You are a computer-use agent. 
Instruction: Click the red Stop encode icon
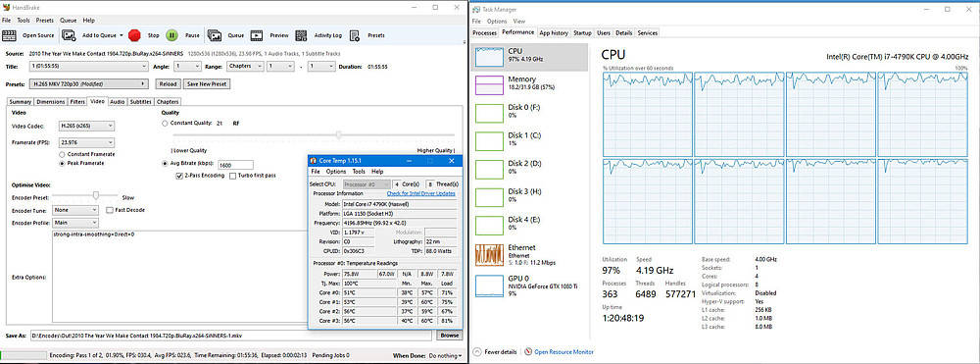tap(133, 35)
